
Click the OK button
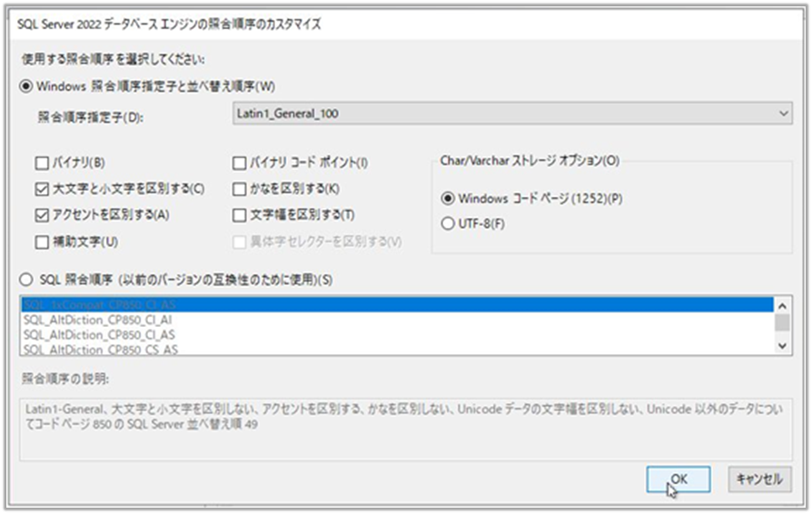pyautogui.click(x=678, y=479)
